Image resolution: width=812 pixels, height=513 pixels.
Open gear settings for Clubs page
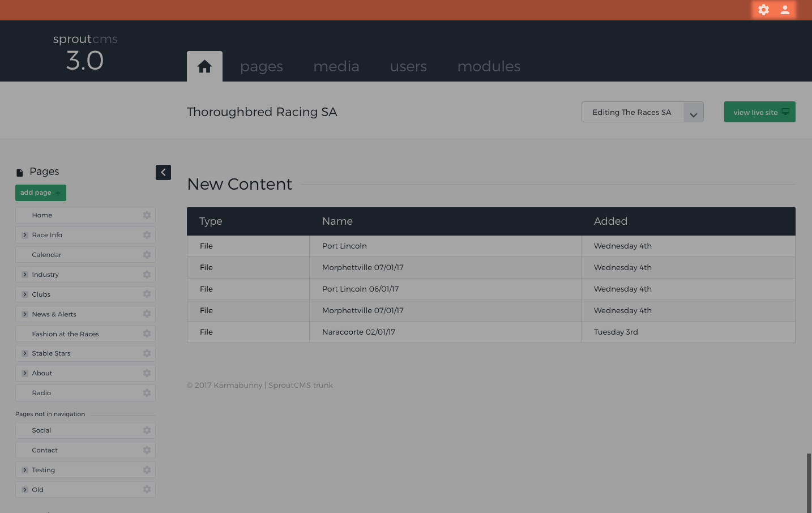(x=147, y=294)
